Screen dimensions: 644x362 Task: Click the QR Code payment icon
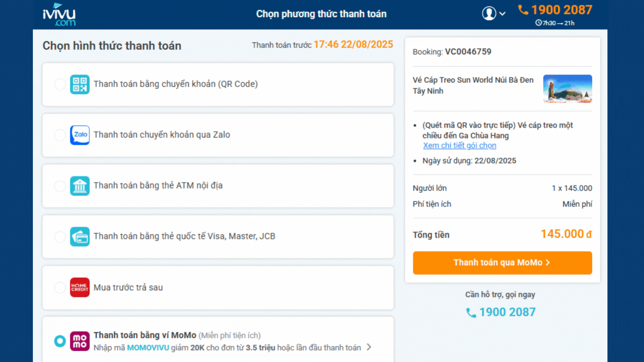point(79,84)
